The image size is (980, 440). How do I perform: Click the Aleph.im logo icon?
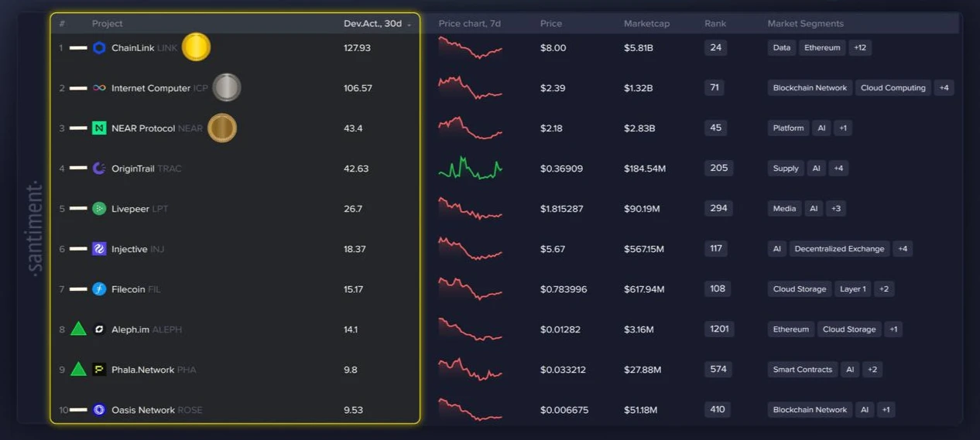tap(99, 329)
